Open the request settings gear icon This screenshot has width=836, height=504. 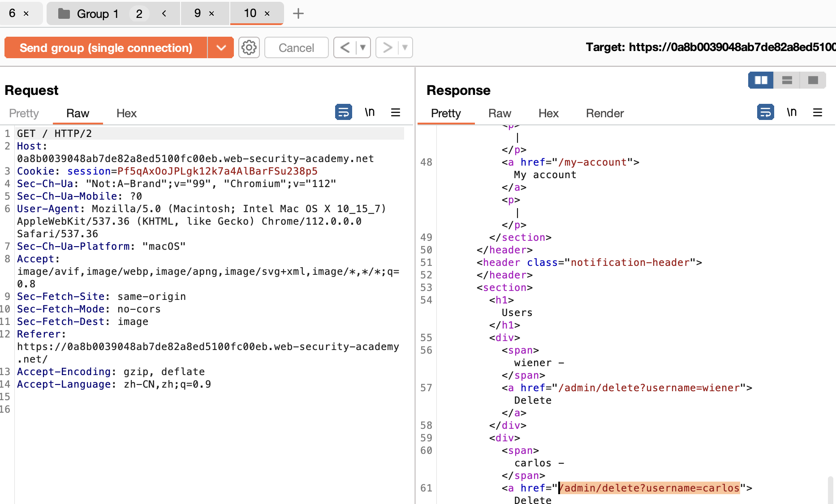point(249,47)
